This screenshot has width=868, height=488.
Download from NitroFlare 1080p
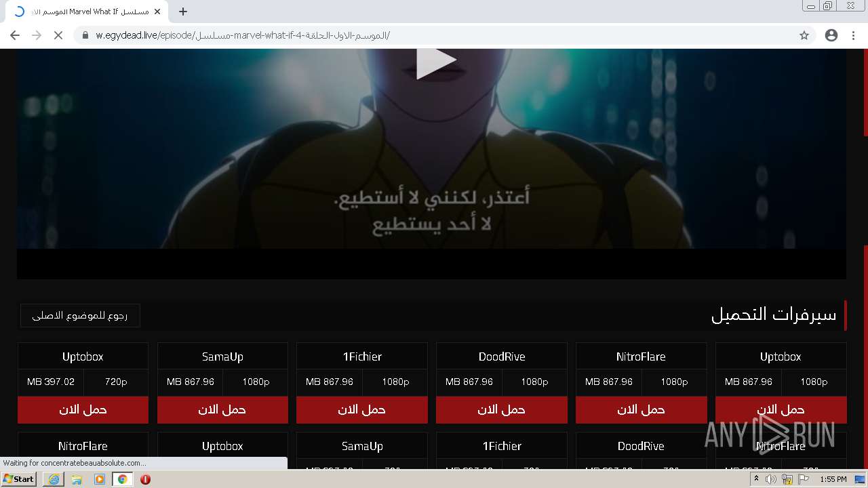point(641,409)
